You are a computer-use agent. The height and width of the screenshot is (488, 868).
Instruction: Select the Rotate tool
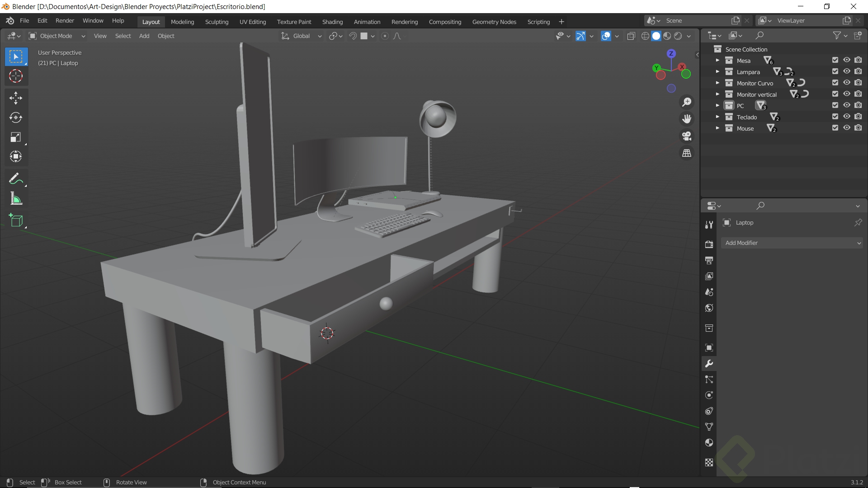pos(16,118)
